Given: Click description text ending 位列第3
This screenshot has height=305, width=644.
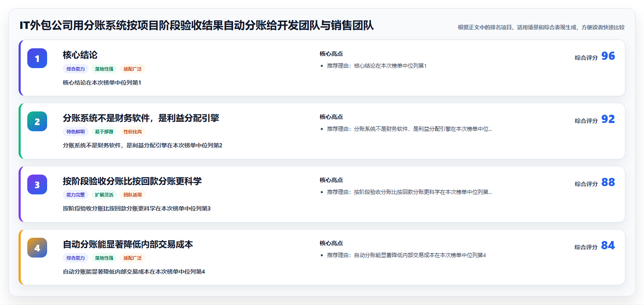Looking at the screenshot, I should click(x=137, y=208).
